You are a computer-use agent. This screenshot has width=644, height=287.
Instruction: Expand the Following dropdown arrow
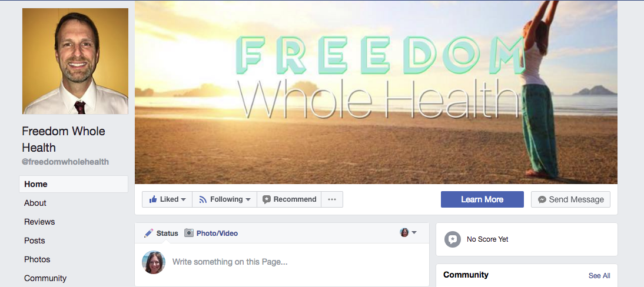click(248, 199)
